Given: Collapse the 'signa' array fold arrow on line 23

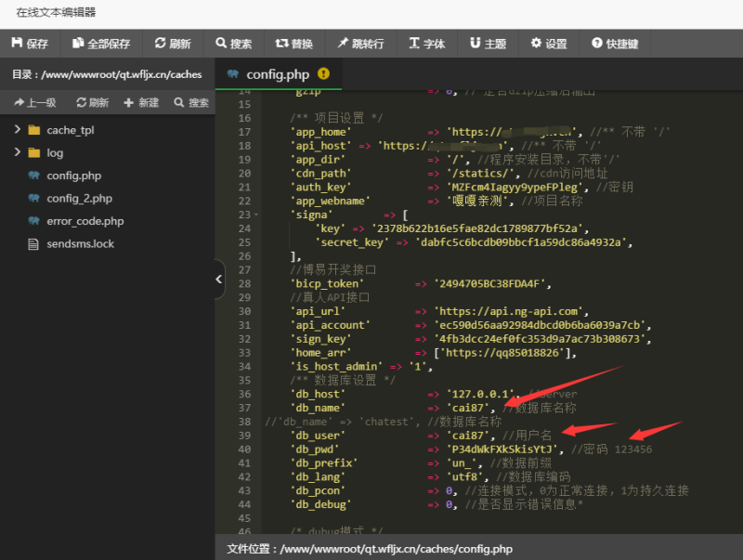Looking at the screenshot, I should click(x=256, y=215).
